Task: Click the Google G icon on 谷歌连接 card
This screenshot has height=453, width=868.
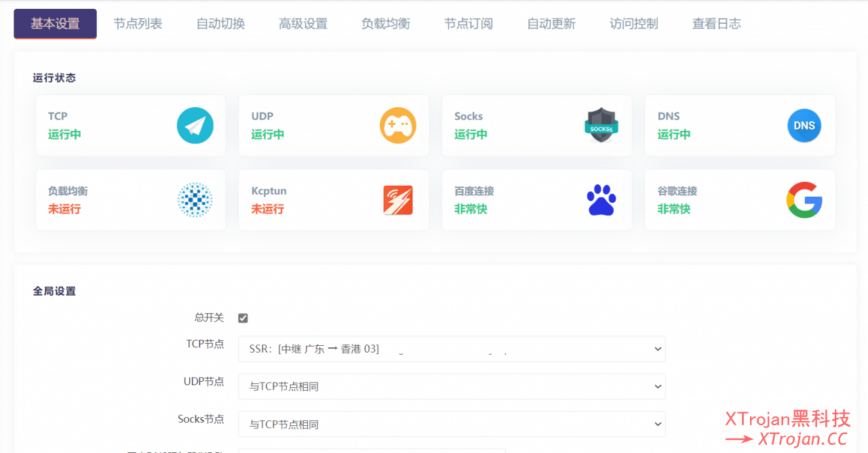Action: [x=804, y=200]
